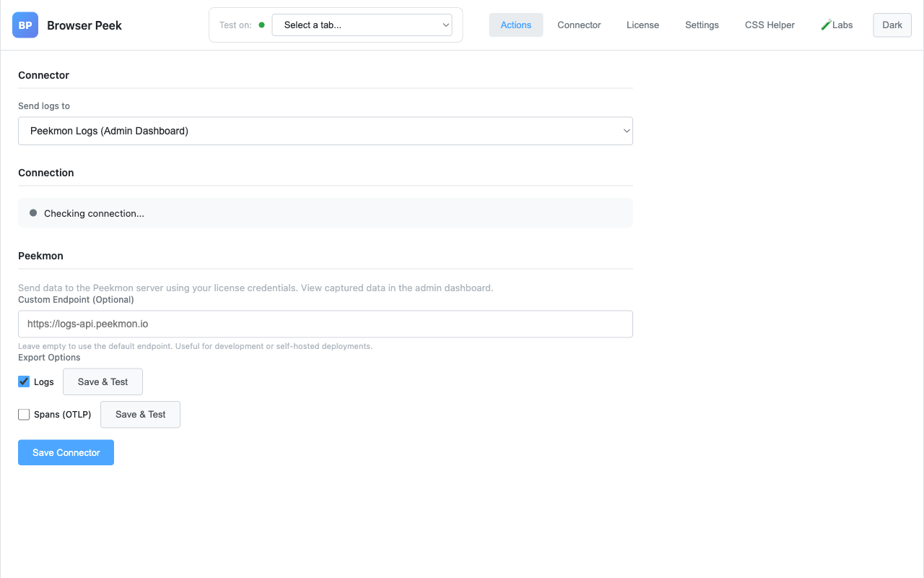
Task: Click the Labs test tube icon
Action: (x=826, y=25)
